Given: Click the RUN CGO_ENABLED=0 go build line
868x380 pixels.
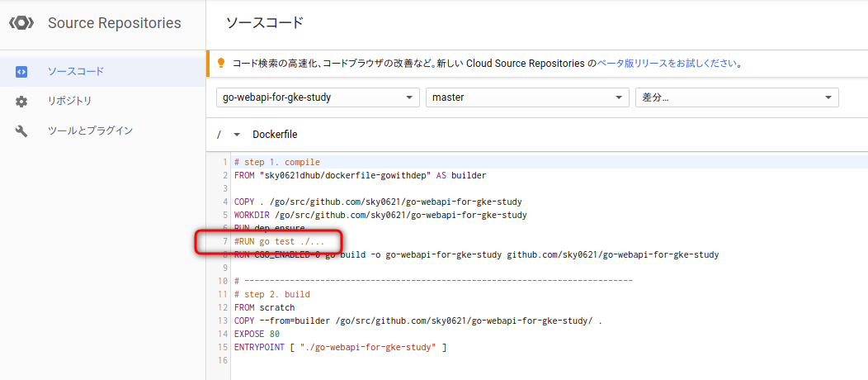Looking at the screenshot, I should click(477, 254).
